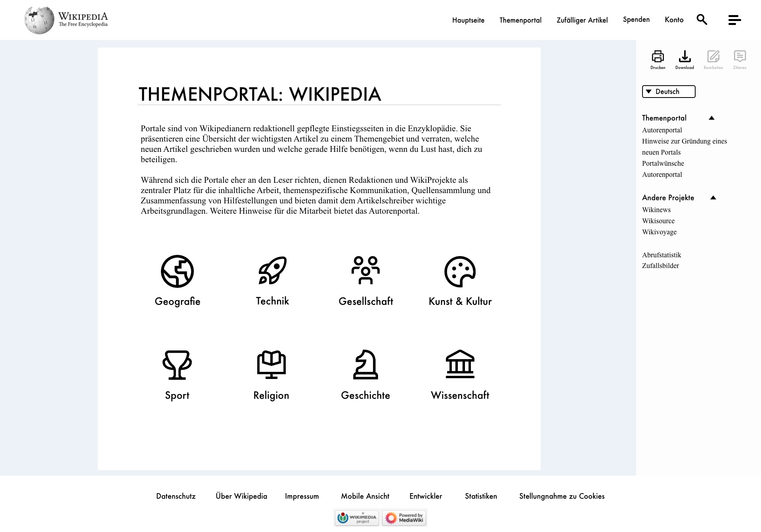Click the Sport portal label
Viewport: 761px width, 532px height.
tap(177, 396)
